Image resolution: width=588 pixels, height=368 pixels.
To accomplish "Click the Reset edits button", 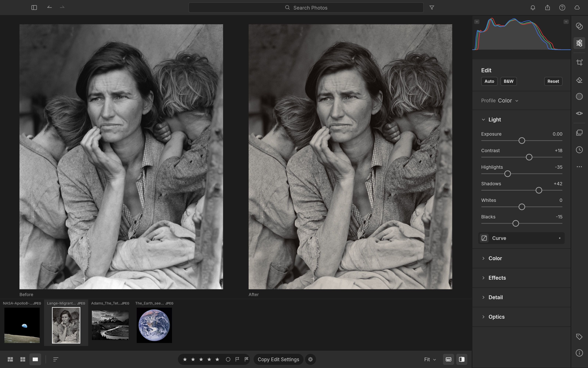I will tap(553, 81).
